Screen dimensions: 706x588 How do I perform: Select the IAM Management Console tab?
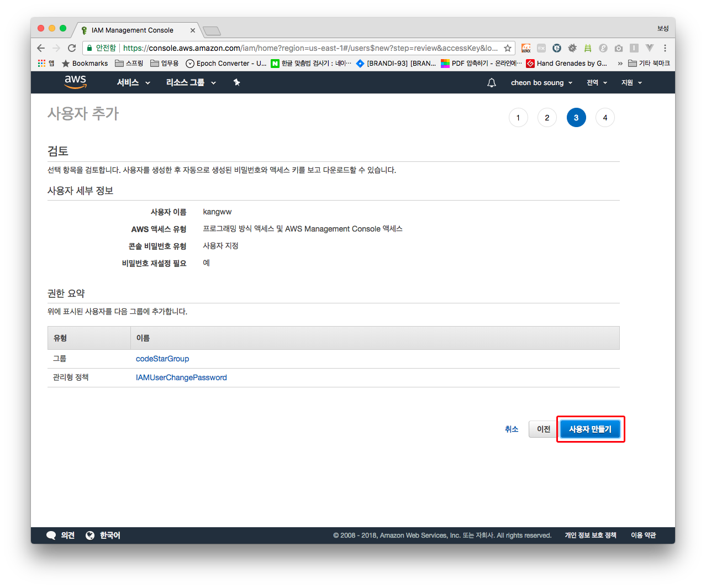pos(133,30)
